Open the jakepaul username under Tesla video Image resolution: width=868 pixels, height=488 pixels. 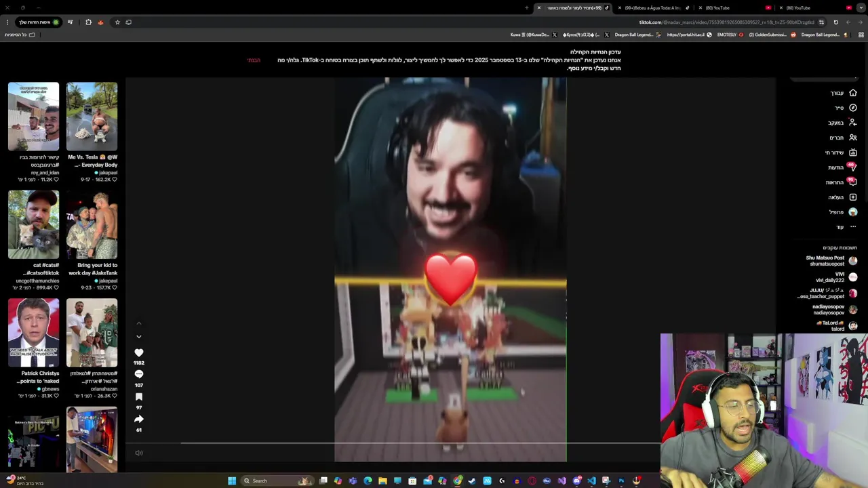coord(106,173)
